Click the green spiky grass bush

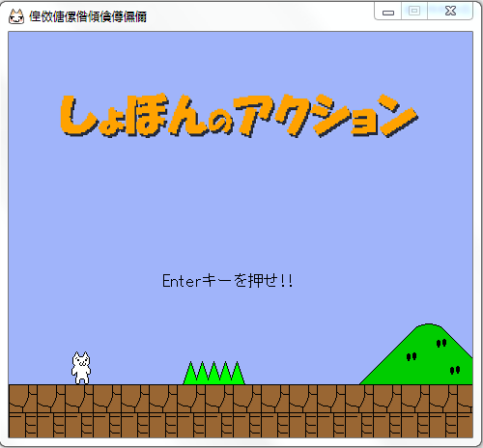point(214,373)
